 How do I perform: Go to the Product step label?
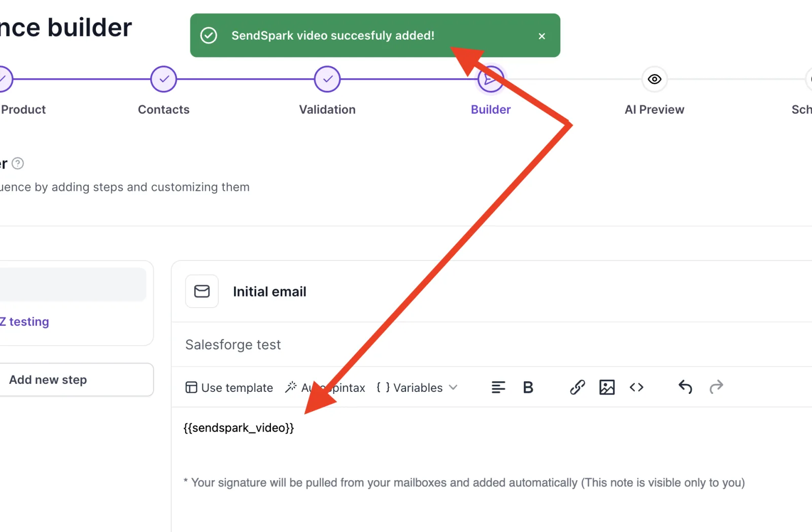(x=23, y=110)
